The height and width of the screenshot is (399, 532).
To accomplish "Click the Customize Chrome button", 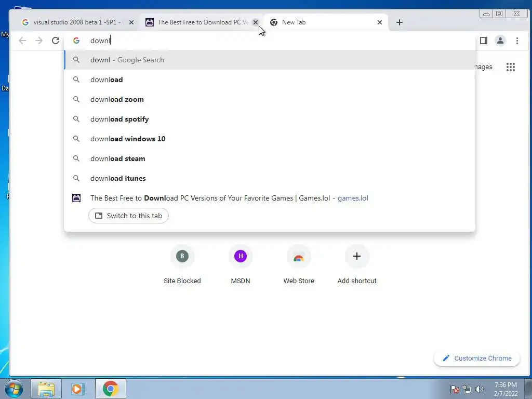I will click(x=477, y=358).
